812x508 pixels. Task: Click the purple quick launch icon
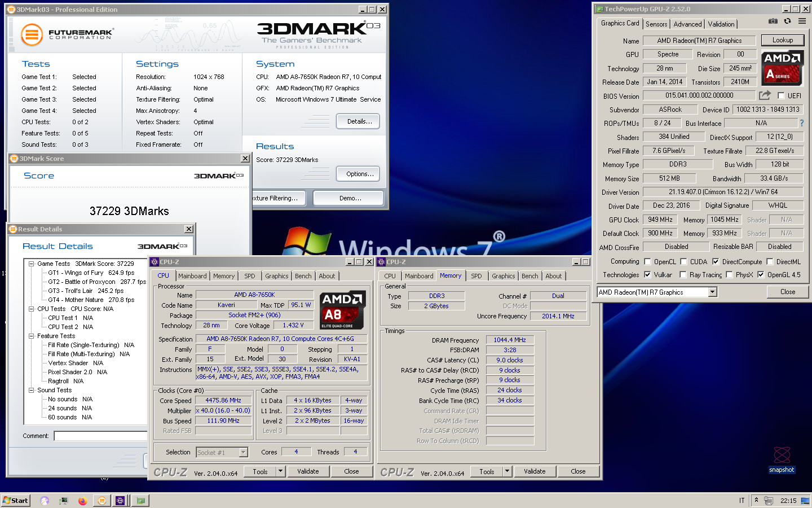click(x=45, y=501)
